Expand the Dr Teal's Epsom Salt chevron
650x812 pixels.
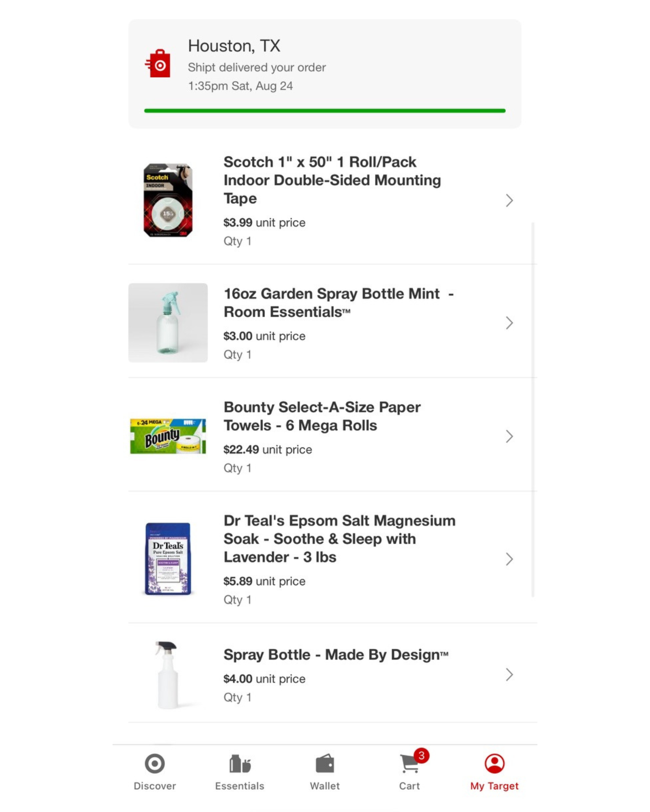[509, 559]
